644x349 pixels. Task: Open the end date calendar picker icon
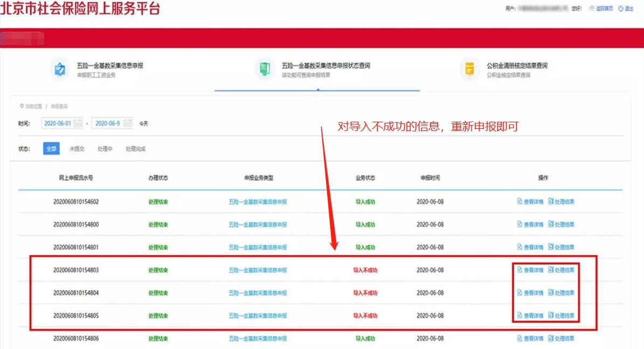pos(128,123)
